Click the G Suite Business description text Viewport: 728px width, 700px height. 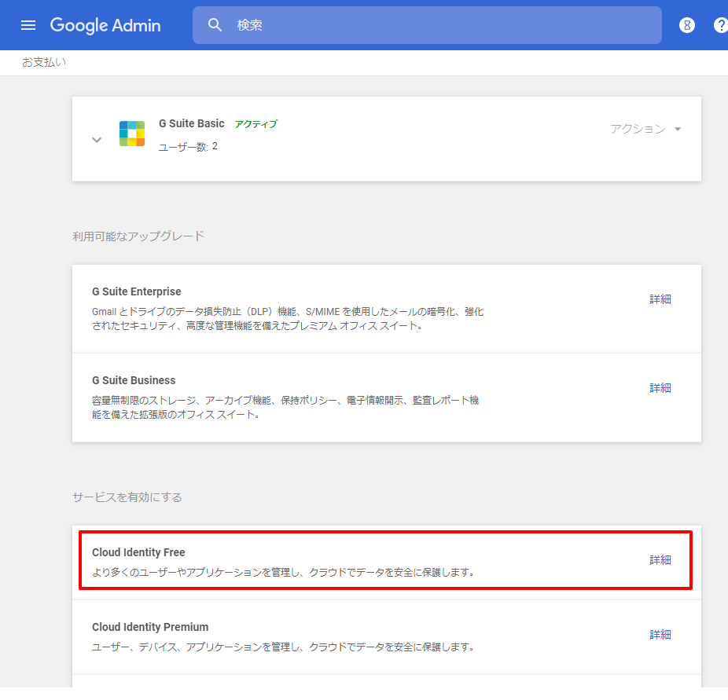285,407
